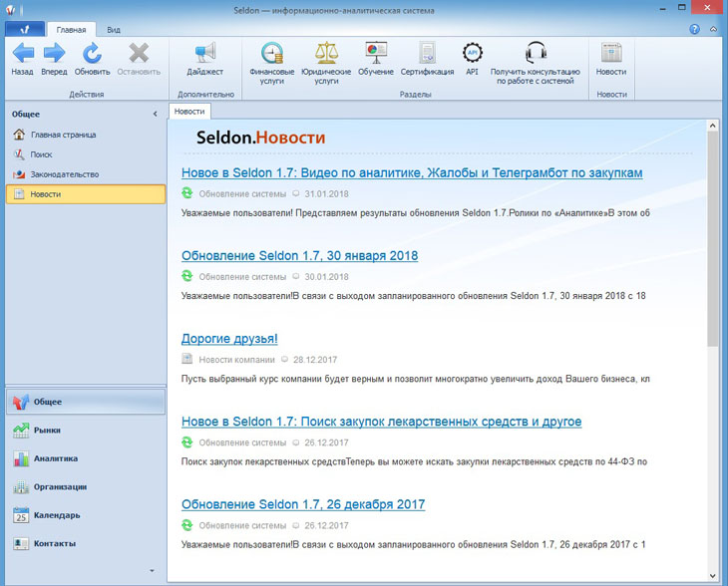Click the date 31.01.2018
The width and height of the screenshot is (728, 586).
click(326, 194)
